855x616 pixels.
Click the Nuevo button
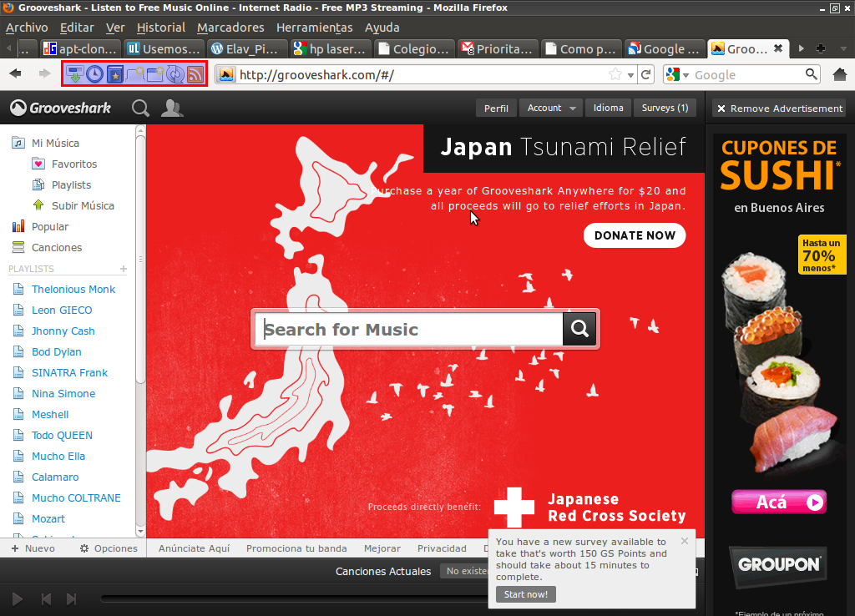[x=33, y=548]
